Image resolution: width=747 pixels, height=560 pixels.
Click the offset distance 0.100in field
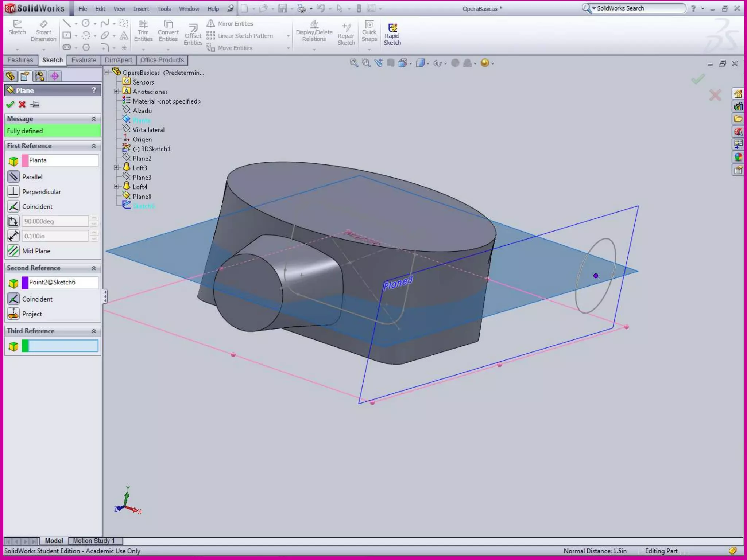click(x=55, y=236)
